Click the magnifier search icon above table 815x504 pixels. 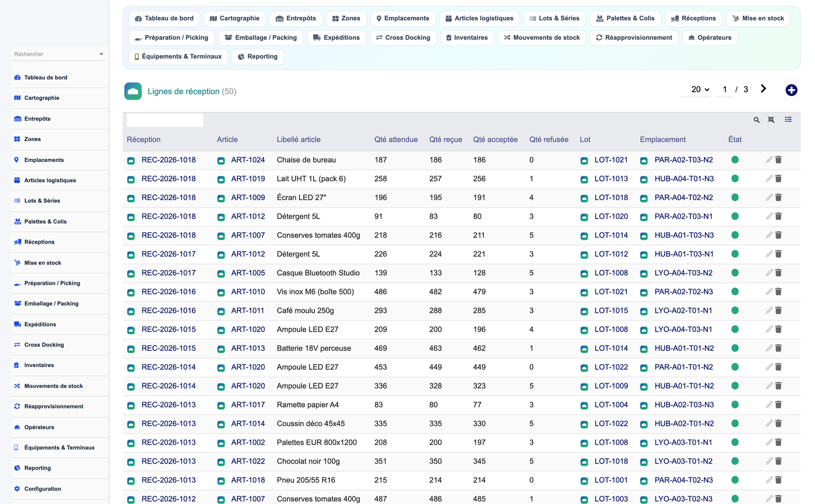point(756,120)
